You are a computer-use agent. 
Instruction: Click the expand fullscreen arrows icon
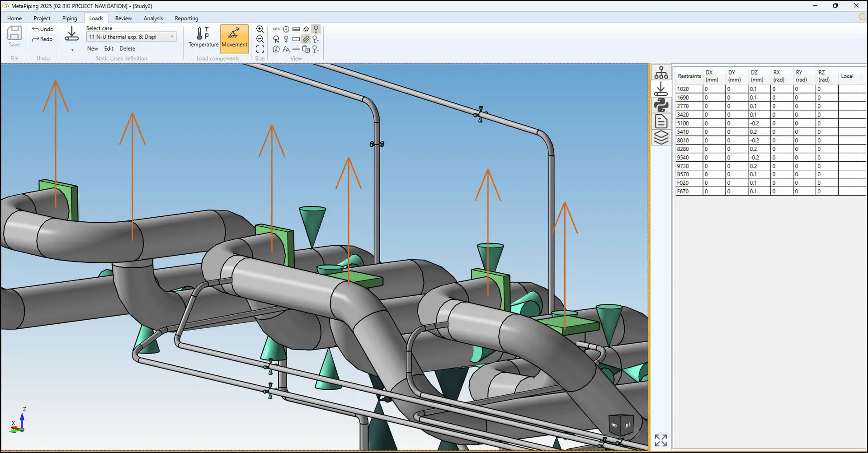660,440
